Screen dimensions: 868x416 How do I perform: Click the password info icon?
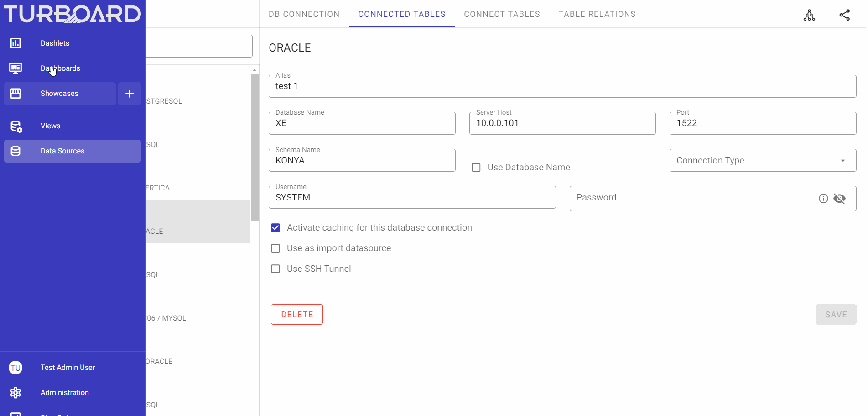tap(823, 198)
